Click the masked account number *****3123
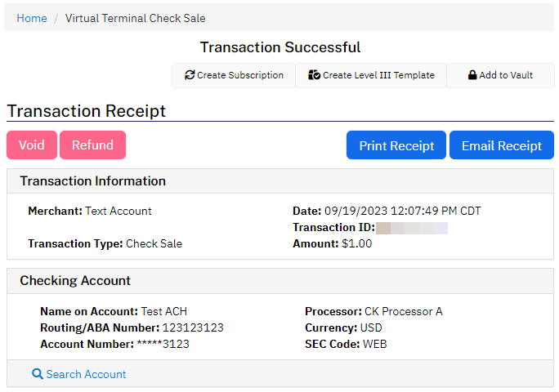Image resolution: width=559 pixels, height=392 pixels. tap(163, 344)
